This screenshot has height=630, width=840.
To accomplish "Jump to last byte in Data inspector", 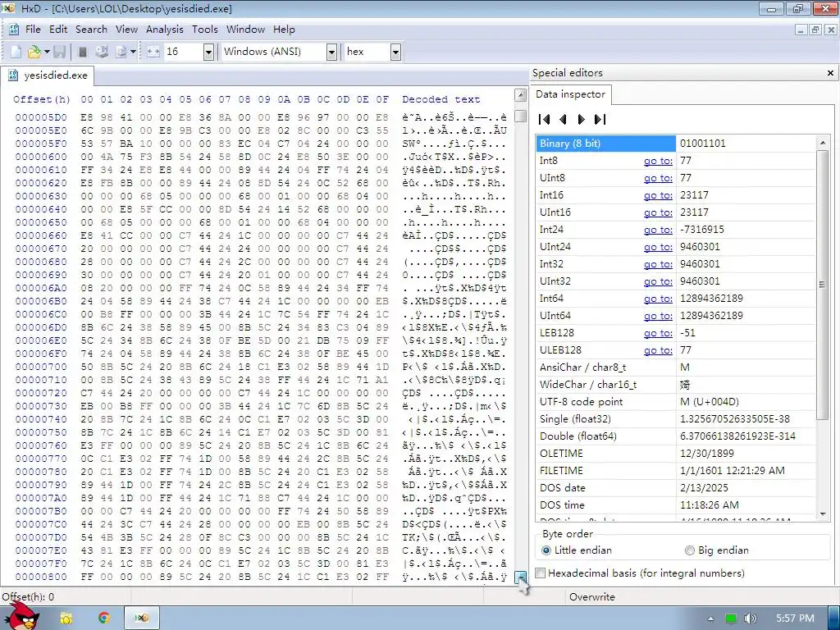I will click(x=600, y=119).
